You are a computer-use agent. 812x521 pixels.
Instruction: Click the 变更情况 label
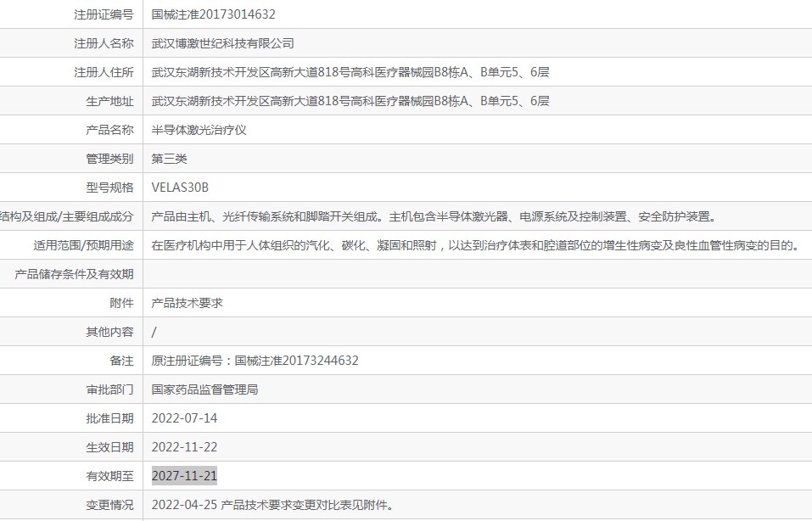tap(109, 505)
